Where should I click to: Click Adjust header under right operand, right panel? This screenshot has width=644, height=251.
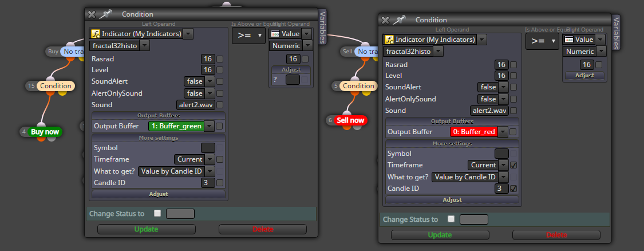pyautogui.click(x=584, y=75)
